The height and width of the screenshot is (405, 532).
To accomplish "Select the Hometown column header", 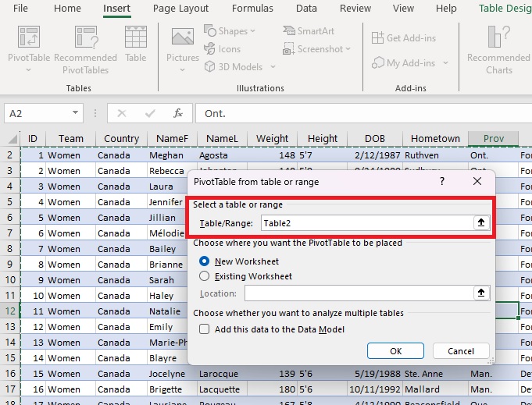I will click(435, 139).
